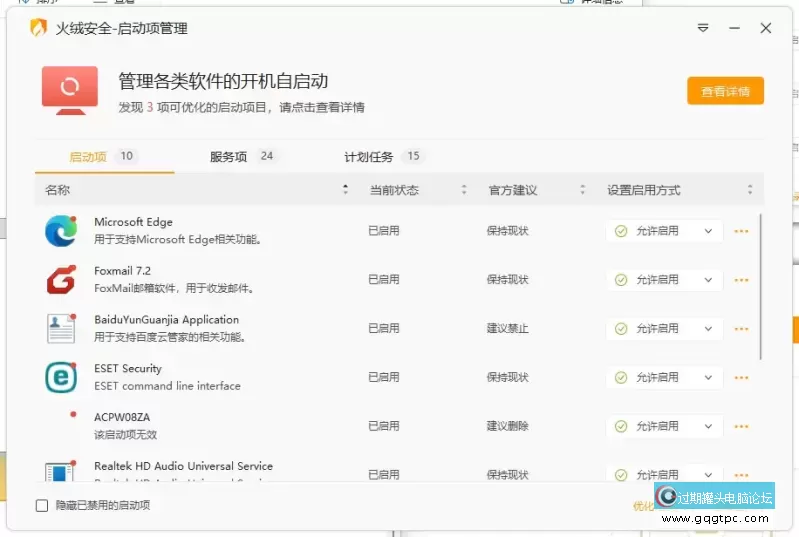The image size is (799, 537).
Task: Select the ACPW08ZA entry name
Action: click(122, 417)
